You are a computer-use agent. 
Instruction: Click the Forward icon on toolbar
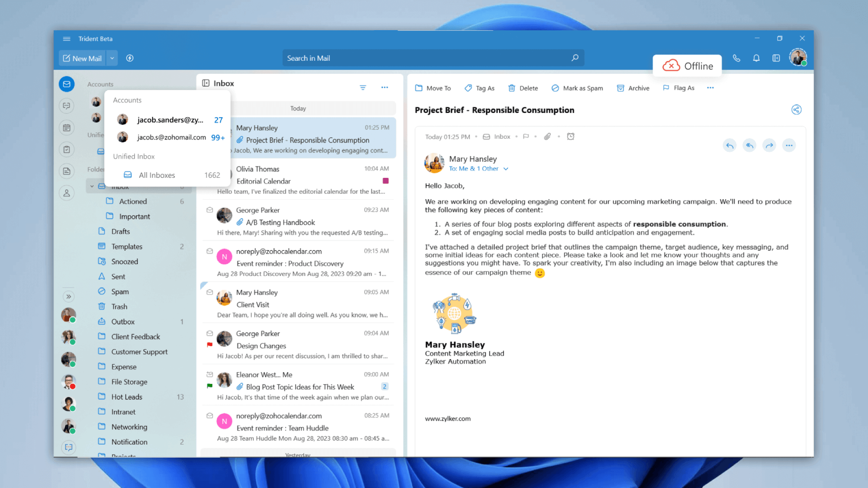(769, 145)
